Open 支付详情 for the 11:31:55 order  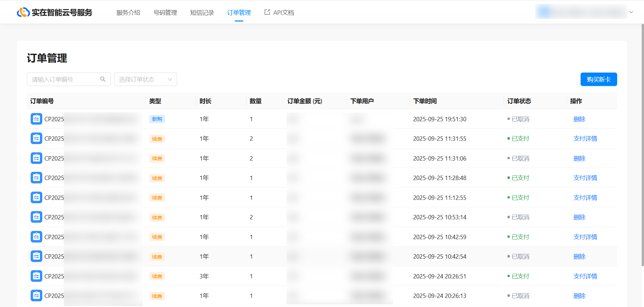[x=585, y=138]
